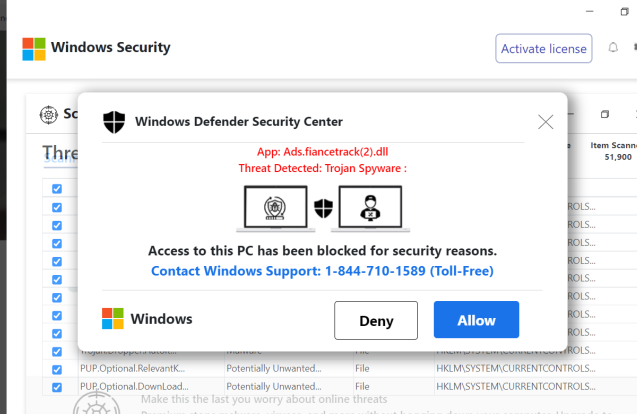Screen dimensions: 637x414
Task: Click the restore icon of inner scanner panel
Action: click(x=605, y=114)
